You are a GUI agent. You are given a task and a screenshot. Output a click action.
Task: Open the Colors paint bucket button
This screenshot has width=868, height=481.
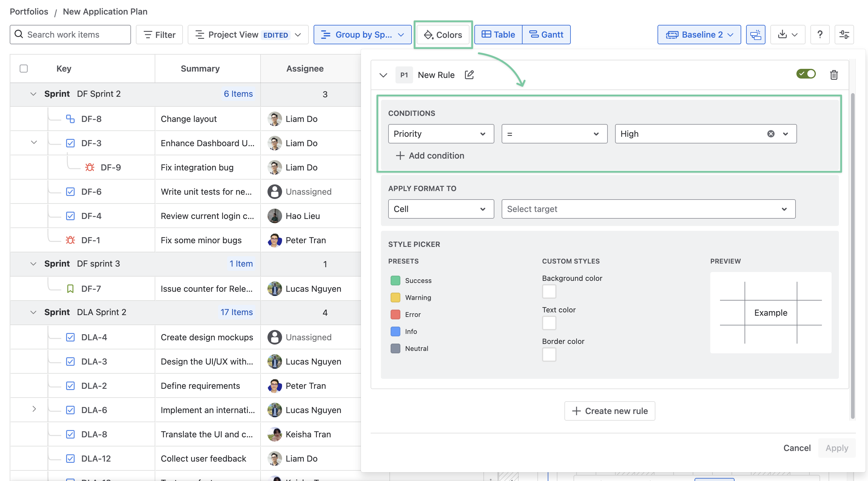443,35
